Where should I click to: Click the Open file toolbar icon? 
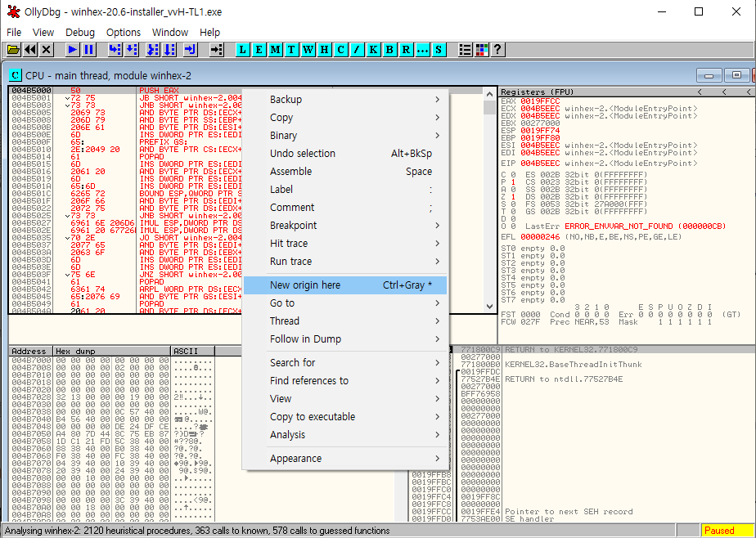(13, 49)
